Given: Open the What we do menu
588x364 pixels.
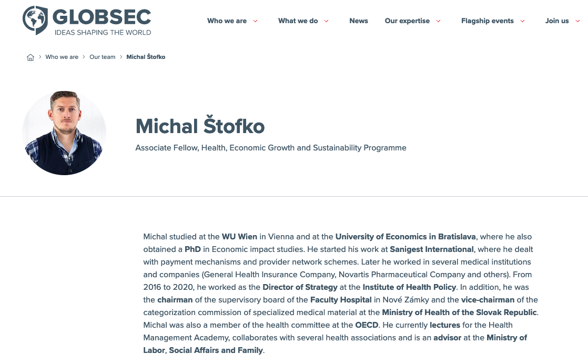Looking at the screenshot, I should click(298, 21).
